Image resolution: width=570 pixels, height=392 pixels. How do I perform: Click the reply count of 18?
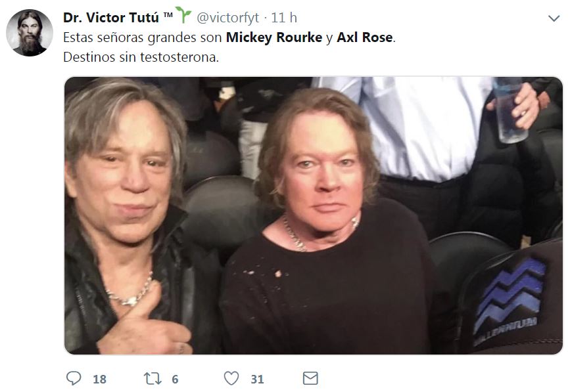99,379
